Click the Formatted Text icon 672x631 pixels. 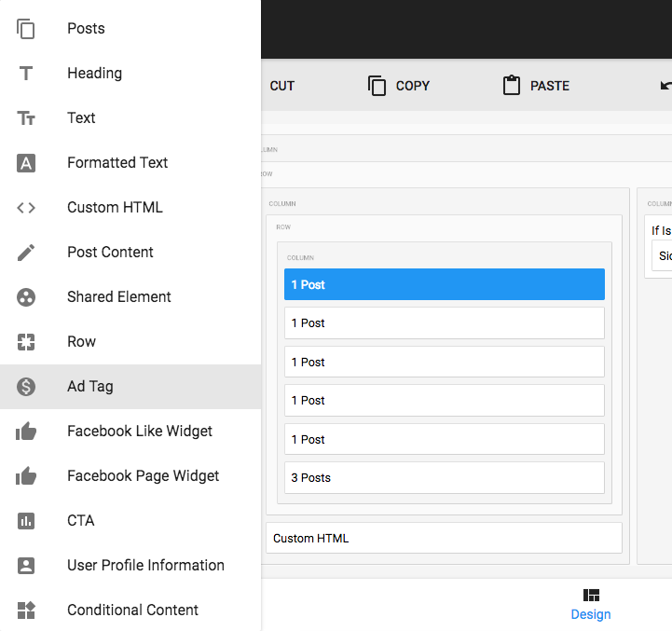coord(26,163)
